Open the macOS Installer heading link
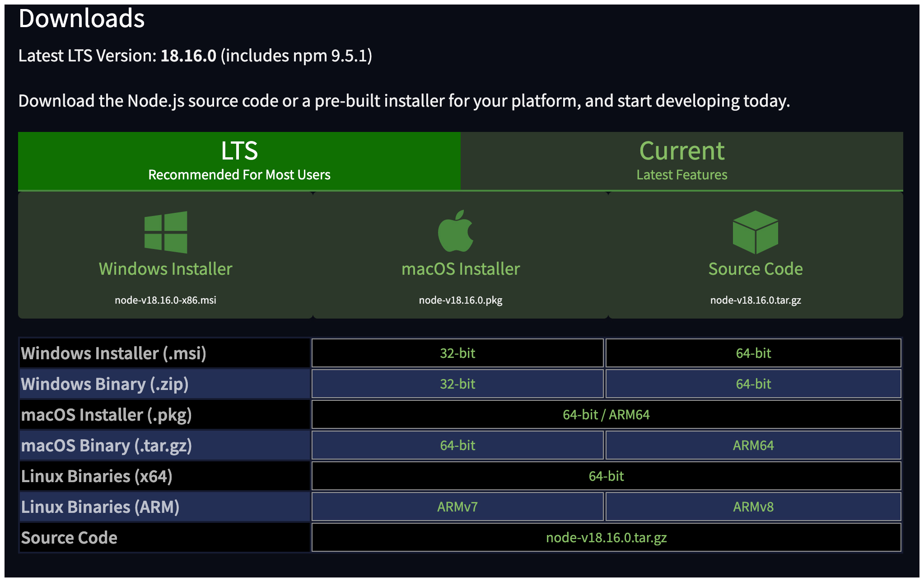This screenshot has height=582, width=924. pos(461,269)
